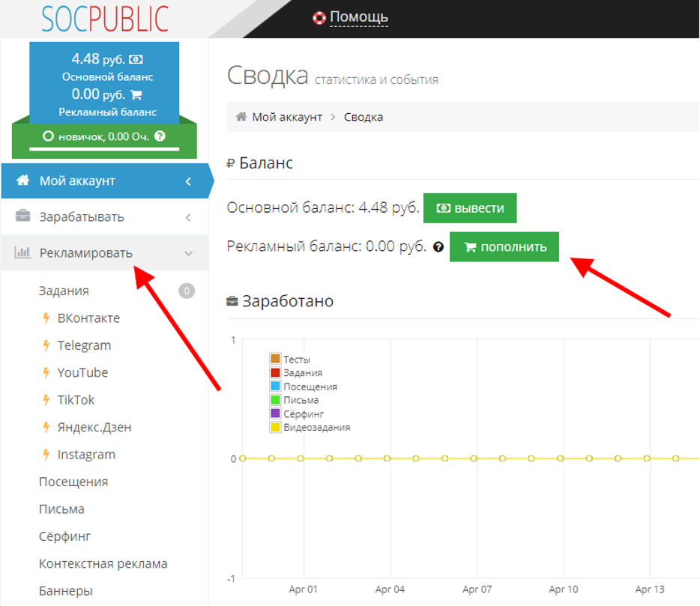Click the lightning icon beside ВКонтакте
Screen dimensions: 700x606
[46, 318]
